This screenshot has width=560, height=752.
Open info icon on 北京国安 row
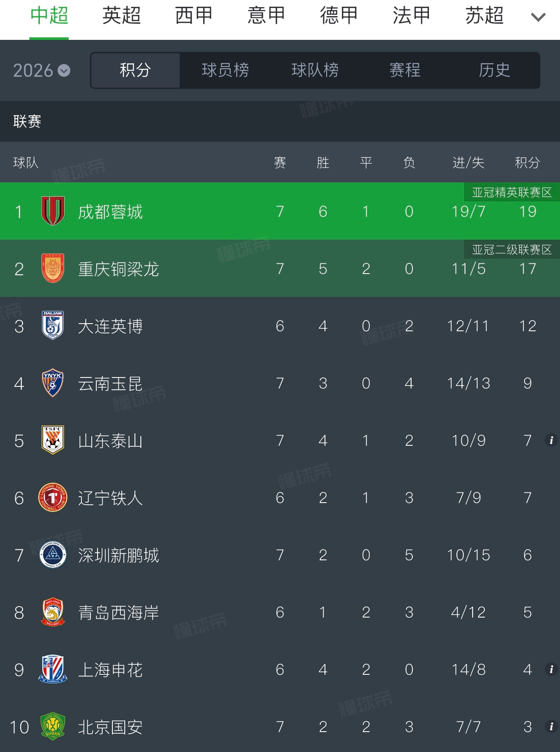551,727
